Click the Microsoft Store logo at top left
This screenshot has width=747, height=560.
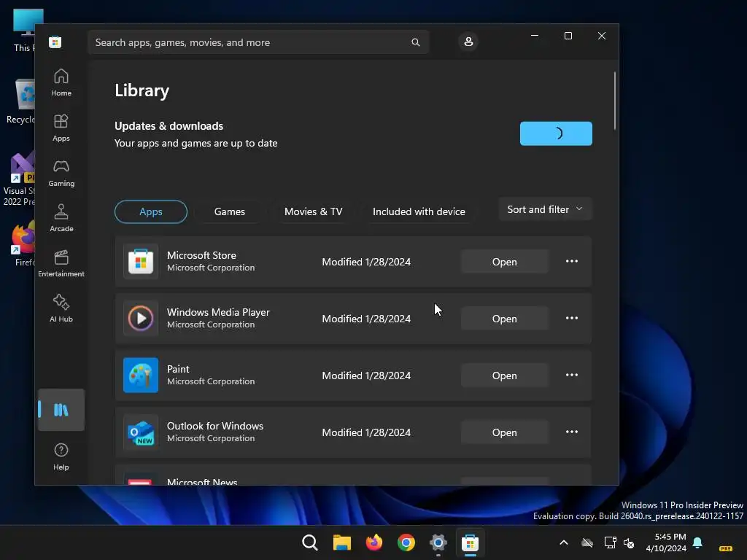pyautogui.click(x=55, y=42)
